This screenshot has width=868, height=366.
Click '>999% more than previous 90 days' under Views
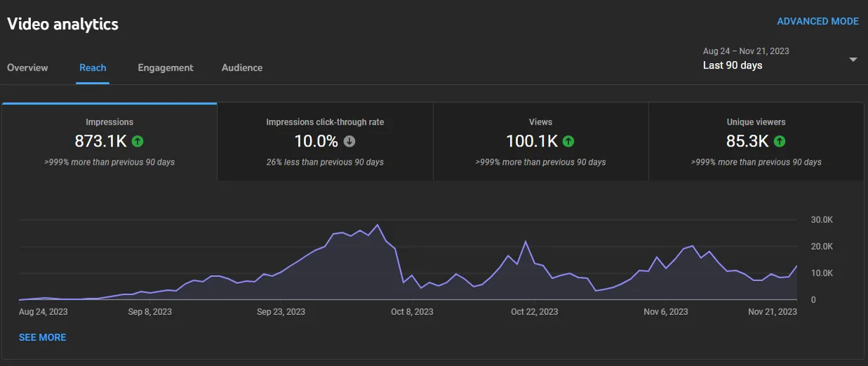[540, 162]
